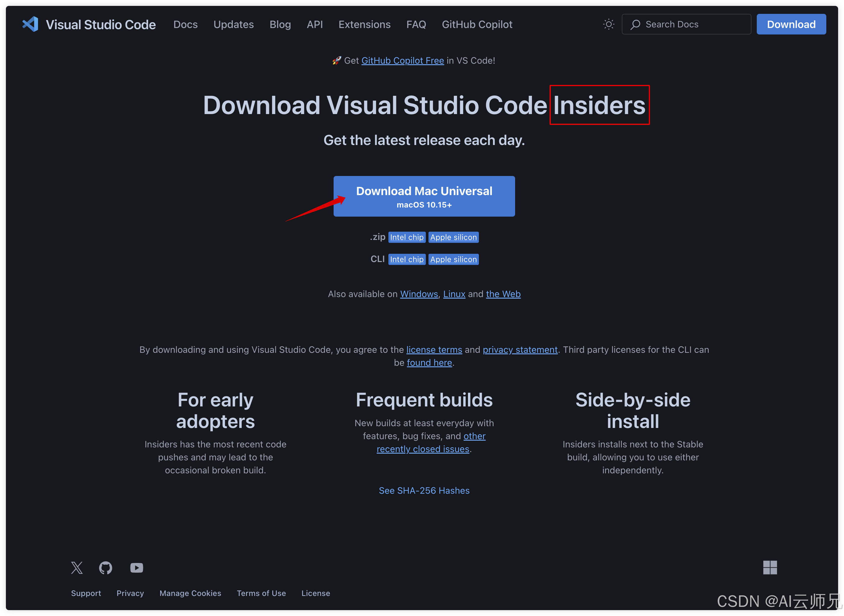This screenshot has width=844, height=616.
Task: Click the top-right Download button
Action: coord(791,24)
